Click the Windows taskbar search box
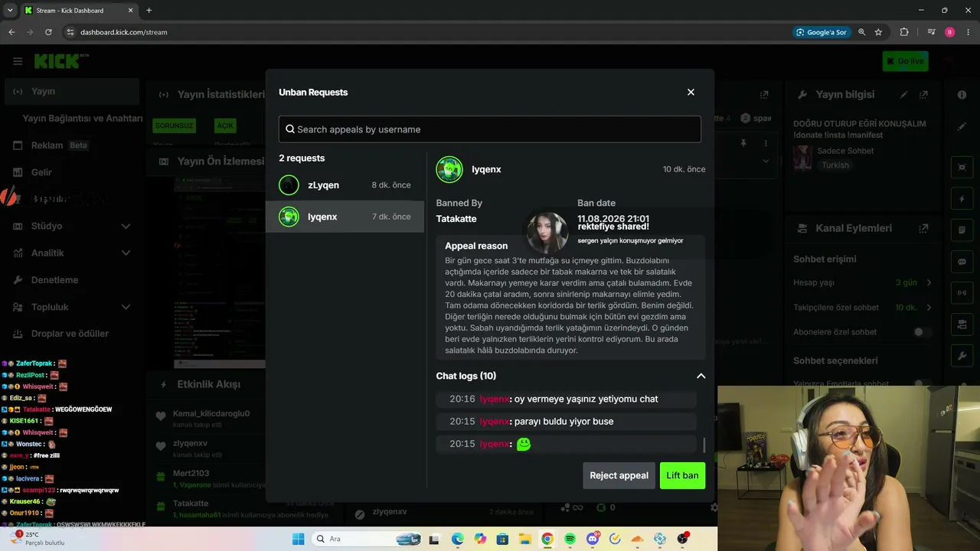This screenshot has height=551, width=980. pos(368,539)
